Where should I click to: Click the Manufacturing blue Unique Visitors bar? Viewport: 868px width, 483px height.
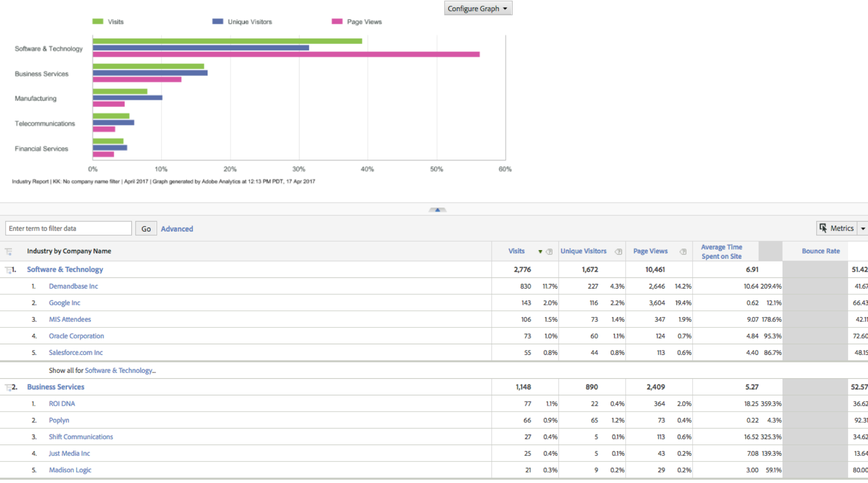(x=127, y=98)
